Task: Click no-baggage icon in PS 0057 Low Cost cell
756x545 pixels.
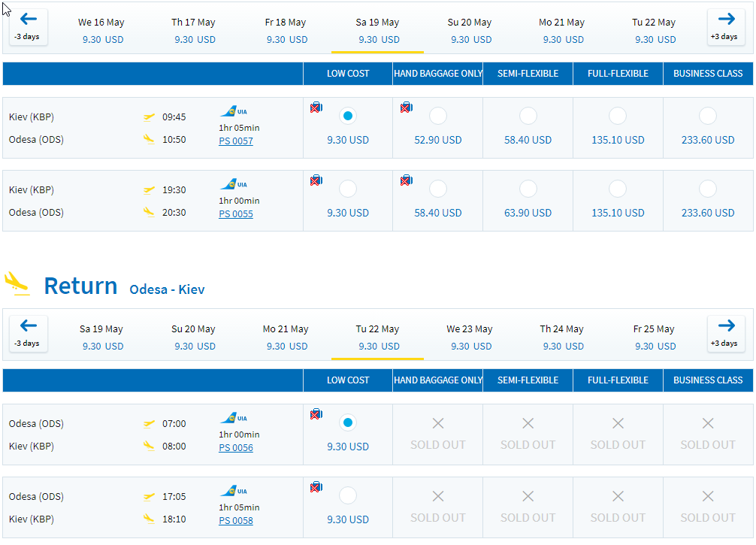Action: point(316,107)
